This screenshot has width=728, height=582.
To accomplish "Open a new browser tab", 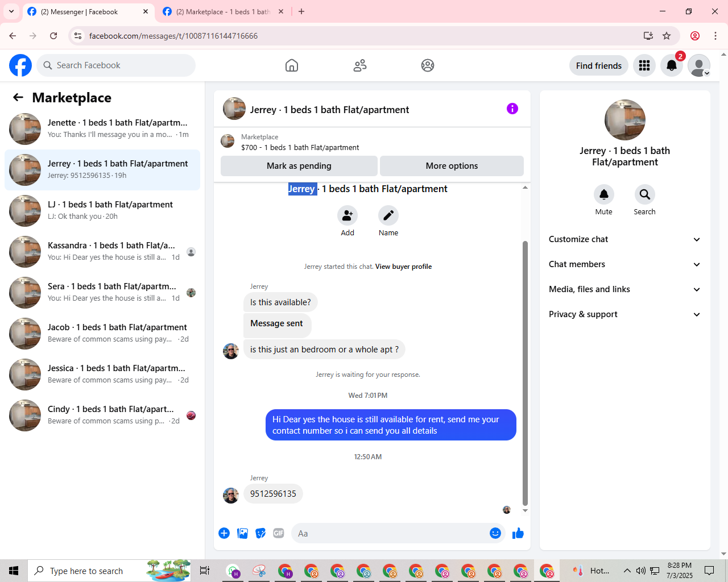I will pos(301,11).
